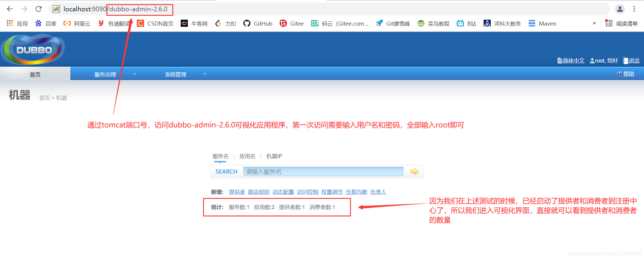Show more bookmarks with double chevron

click(x=594, y=23)
